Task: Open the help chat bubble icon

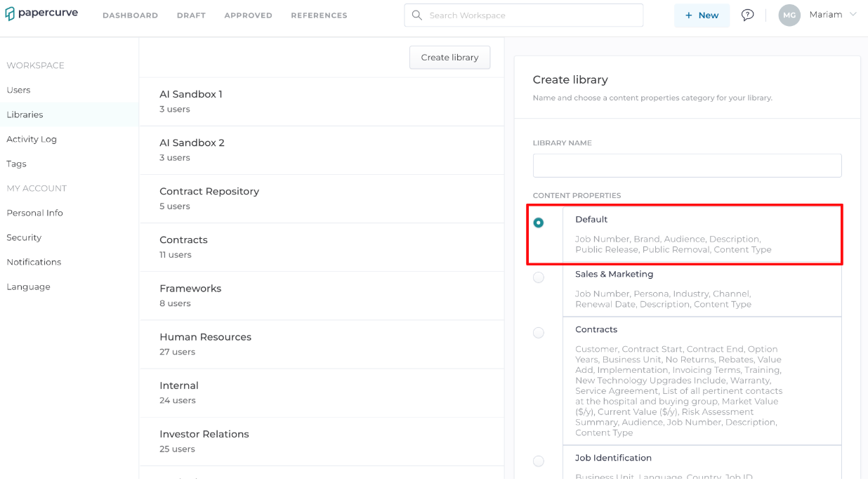Action: [747, 15]
